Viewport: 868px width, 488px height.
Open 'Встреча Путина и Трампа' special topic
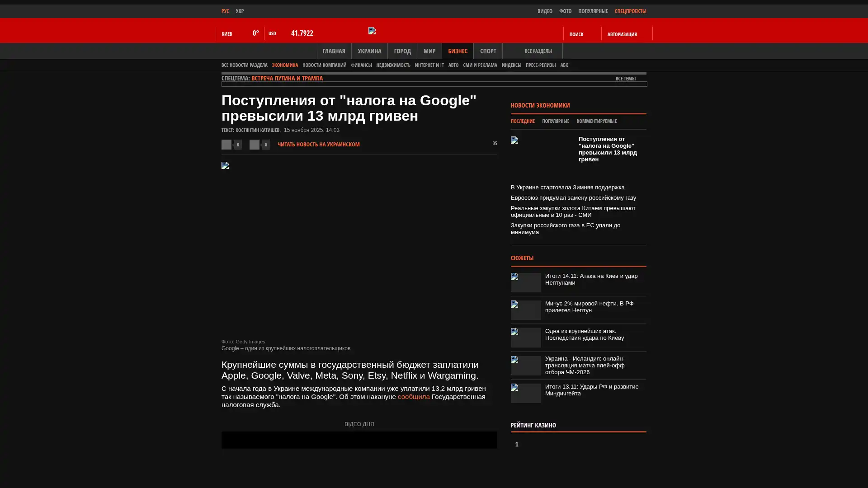point(287,78)
